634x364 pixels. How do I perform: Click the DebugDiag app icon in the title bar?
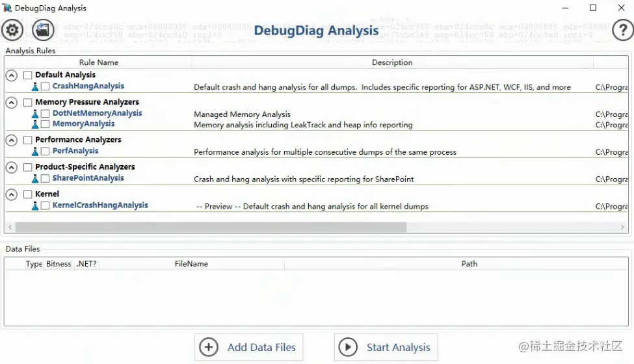pos(7,8)
